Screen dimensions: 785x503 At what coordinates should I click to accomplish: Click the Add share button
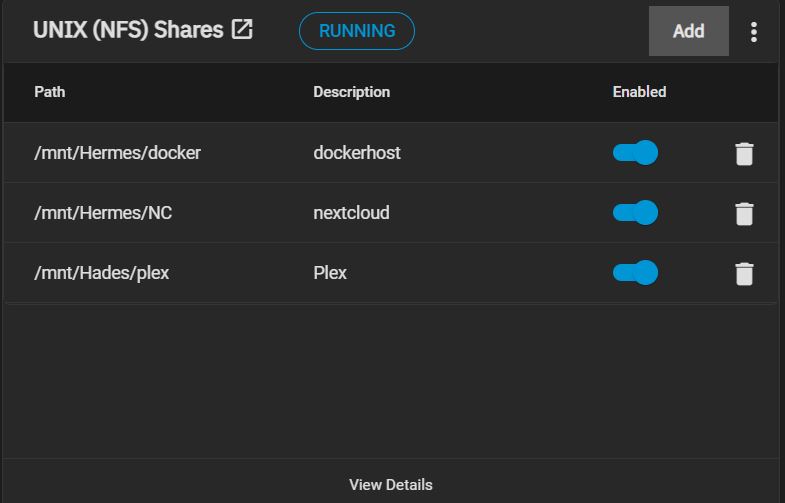coord(688,31)
